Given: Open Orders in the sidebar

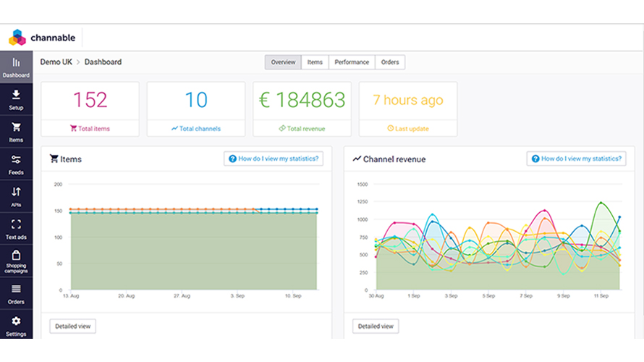Looking at the screenshot, I should pyautogui.click(x=16, y=294).
